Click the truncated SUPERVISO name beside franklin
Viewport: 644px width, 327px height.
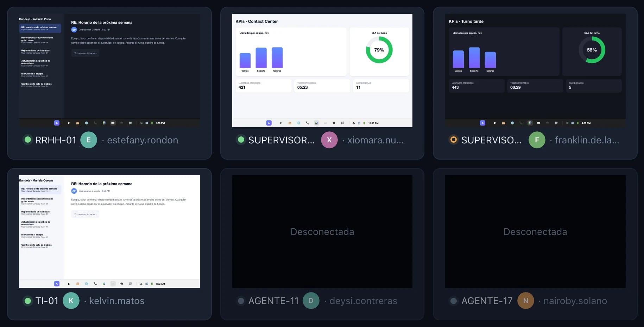pos(492,140)
